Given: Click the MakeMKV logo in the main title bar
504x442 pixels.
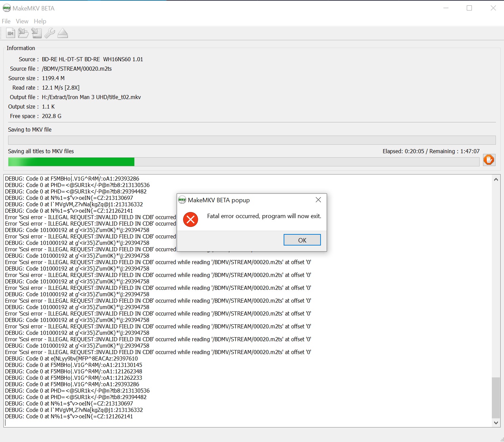Looking at the screenshot, I should point(7,8).
